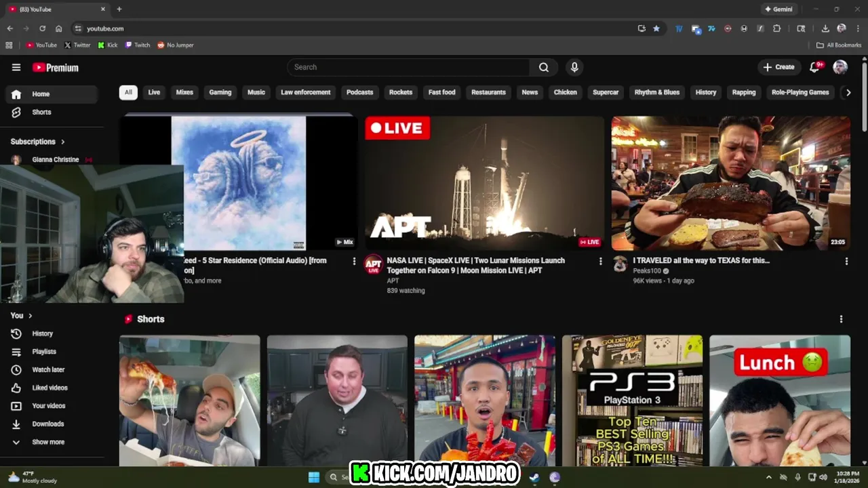Select the Supercar filter chip
Viewport: 868px width, 488px height.
606,92
